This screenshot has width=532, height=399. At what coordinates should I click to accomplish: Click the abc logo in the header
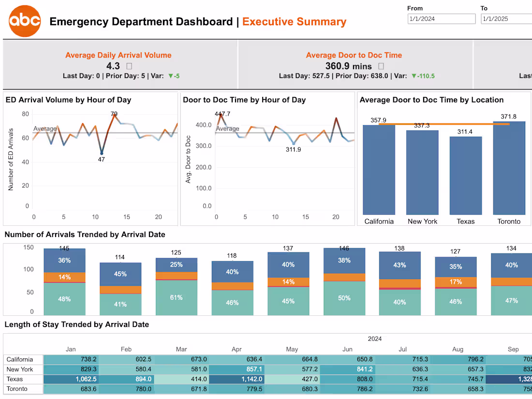pos(24,20)
